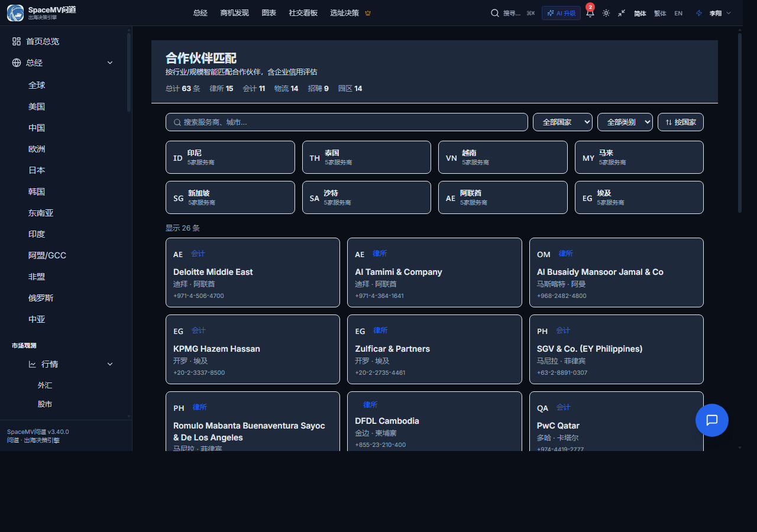Filter by the 泰国 country card
The width and height of the screenshot is (757, 532).
[x=367, y=157]
